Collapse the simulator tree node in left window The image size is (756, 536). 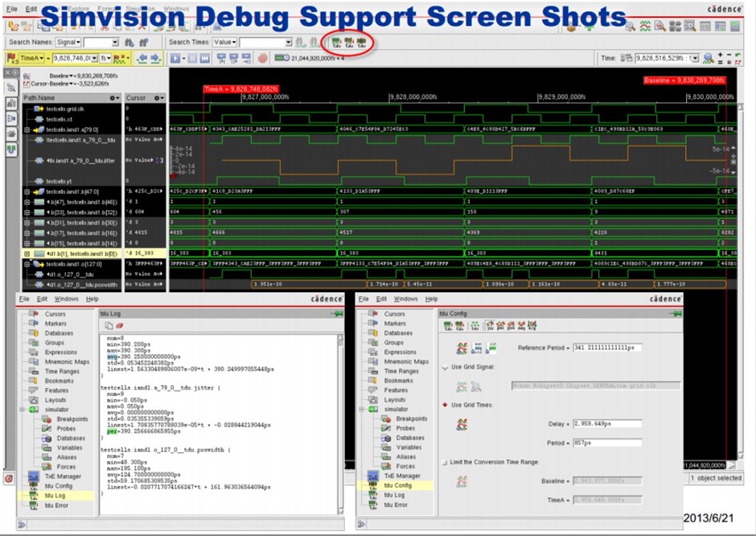point(23,410)
